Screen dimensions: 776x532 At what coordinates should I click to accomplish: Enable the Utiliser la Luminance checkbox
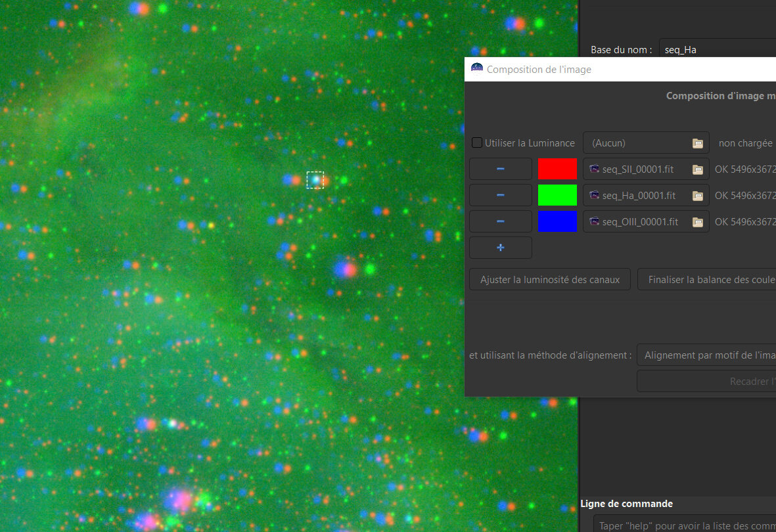476,143
